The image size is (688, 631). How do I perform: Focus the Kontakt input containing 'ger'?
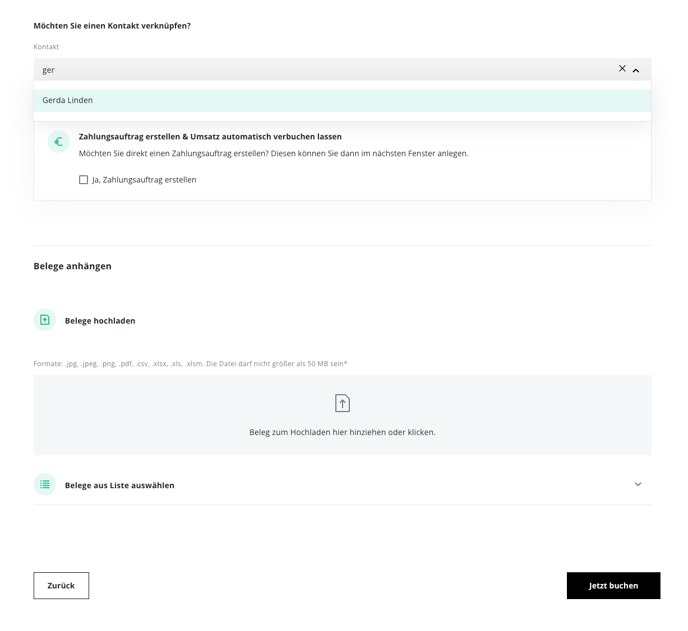pyautogui.click(x=325, y=70)
